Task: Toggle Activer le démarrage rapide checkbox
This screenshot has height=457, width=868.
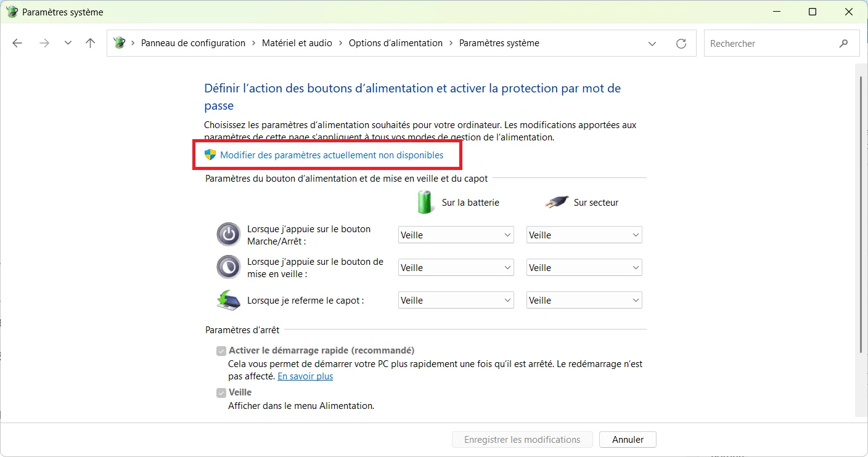Action: [x=221, y=351]
